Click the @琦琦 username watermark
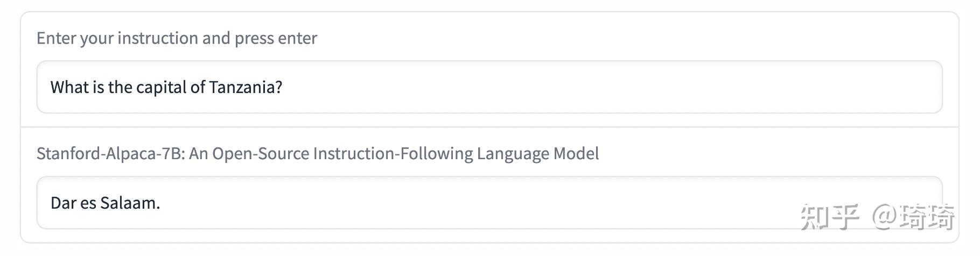The height and width of the screenshot is (256, 980). 914,217
